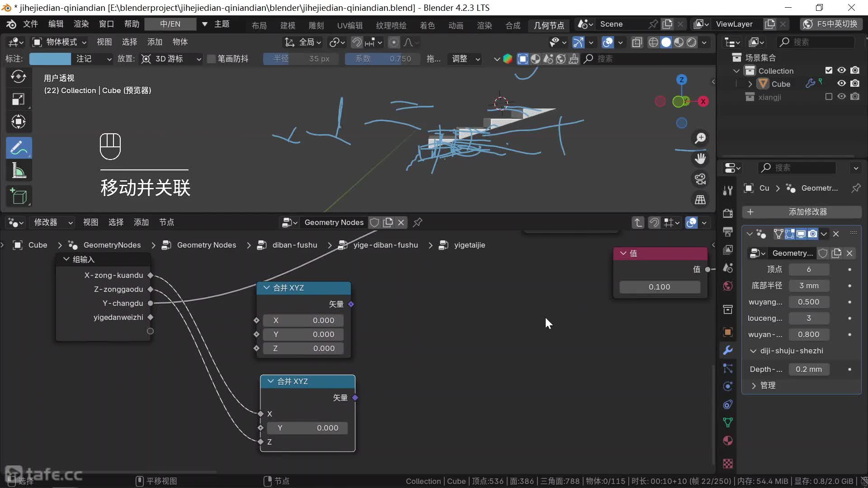Toggle the camera view icon
Image resolution: width=868 pixels, height=488 pixels.
[x=700, y=179]
